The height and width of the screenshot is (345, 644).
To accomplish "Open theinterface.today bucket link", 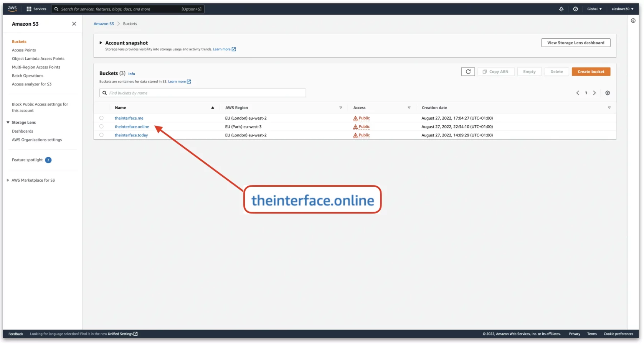I will click(x=131, y=135).
